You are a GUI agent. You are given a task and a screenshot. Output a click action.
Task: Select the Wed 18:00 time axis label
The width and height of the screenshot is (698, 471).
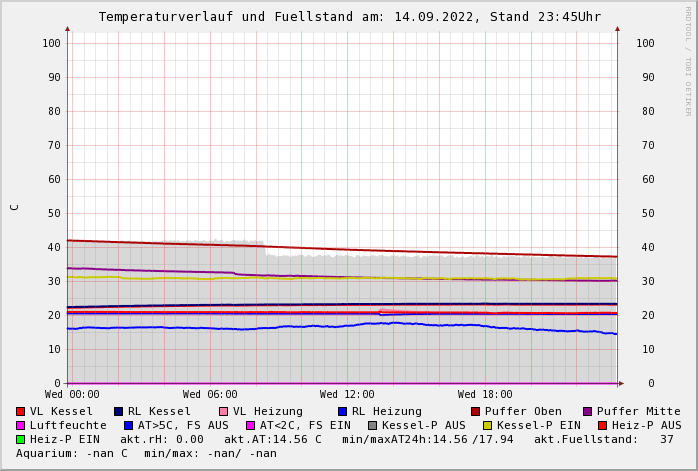click(x=485, y=395)
